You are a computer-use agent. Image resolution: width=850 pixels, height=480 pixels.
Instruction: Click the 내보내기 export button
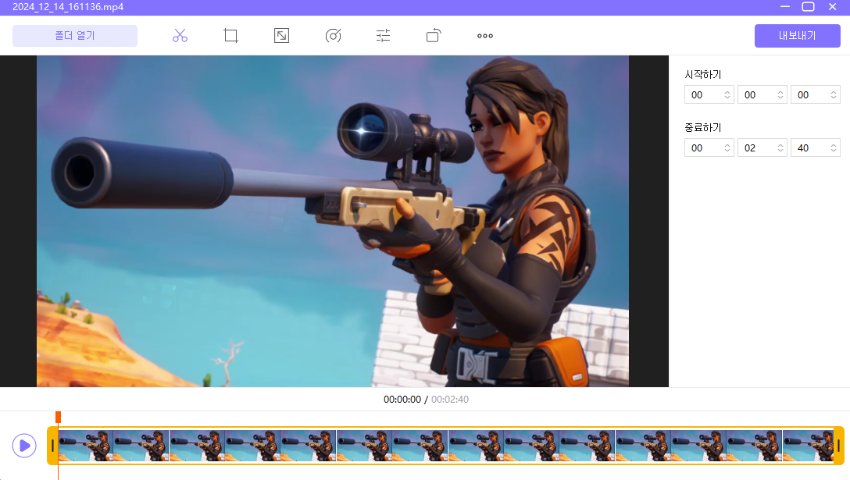click(797, 36)
